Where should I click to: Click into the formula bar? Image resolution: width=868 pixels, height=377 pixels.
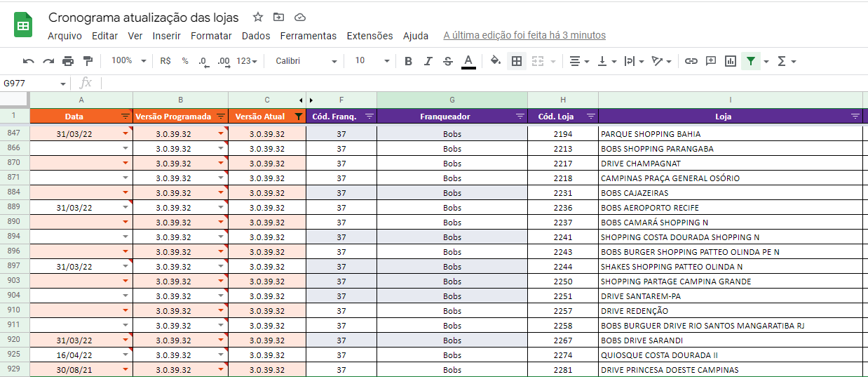click(x=484, y=83)
